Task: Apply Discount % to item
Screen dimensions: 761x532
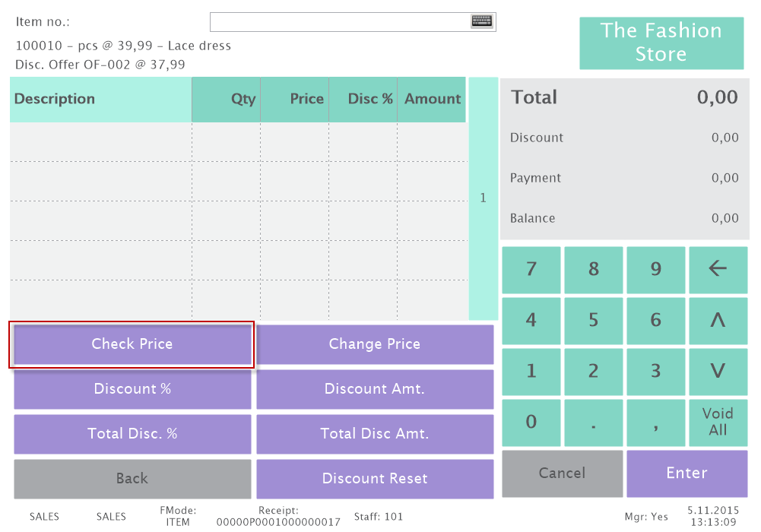Action: click(132, 389)
